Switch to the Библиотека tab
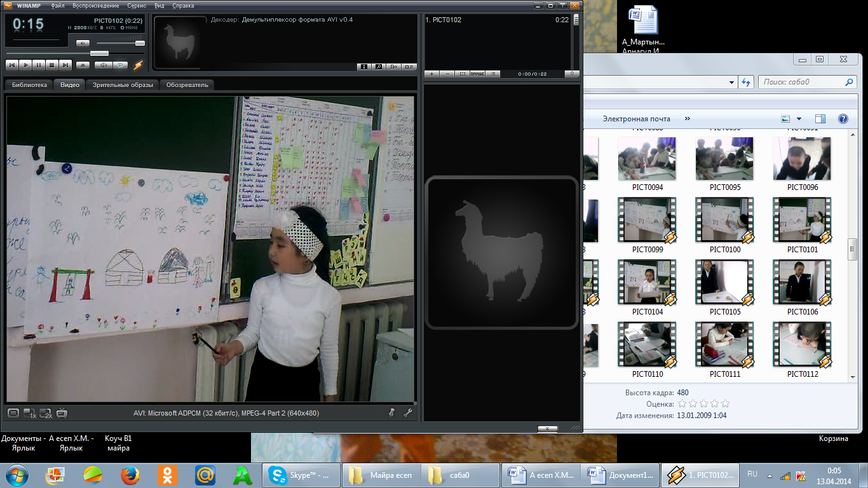 (29, 85)
